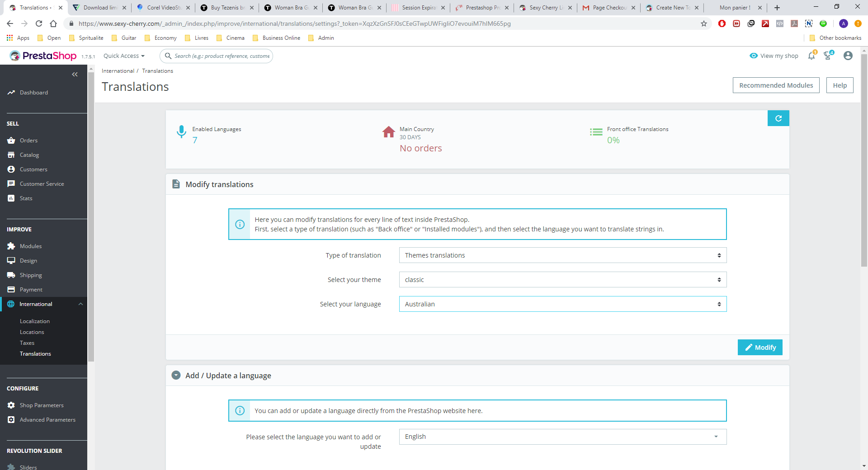Open Advanced Parameters in sidebar
Image resolution: width=868 pixels, height=470 pixels.
[47, 420]
